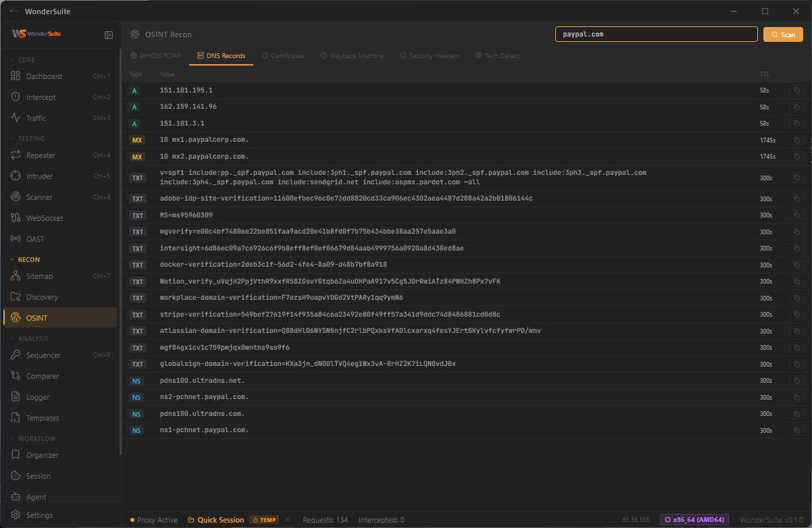Collapse the TESTING section
The width and height of the screenshot is (812, 528).
point(28,139)
